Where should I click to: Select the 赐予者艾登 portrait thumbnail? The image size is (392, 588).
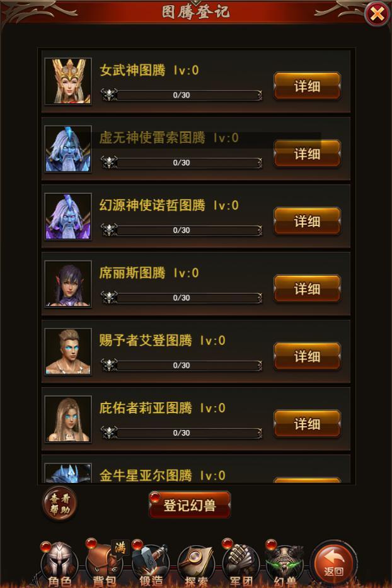[x=68, y=351]
